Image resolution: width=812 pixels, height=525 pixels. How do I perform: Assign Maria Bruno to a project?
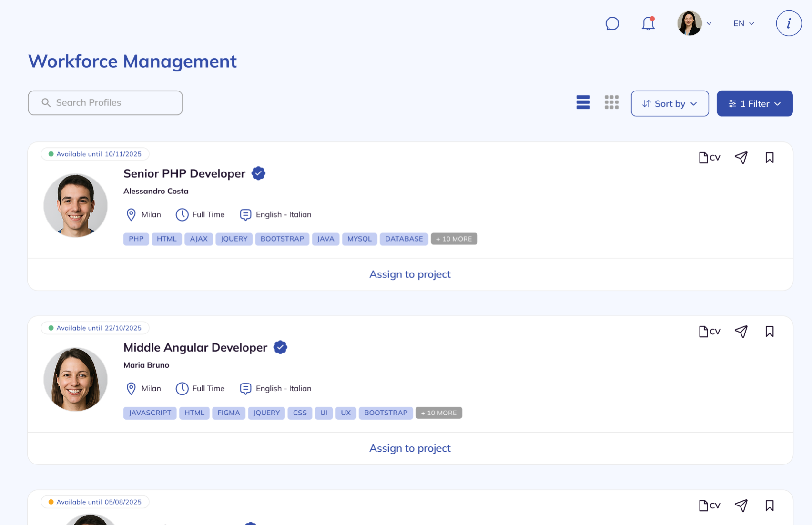click(x=410, y=448)
